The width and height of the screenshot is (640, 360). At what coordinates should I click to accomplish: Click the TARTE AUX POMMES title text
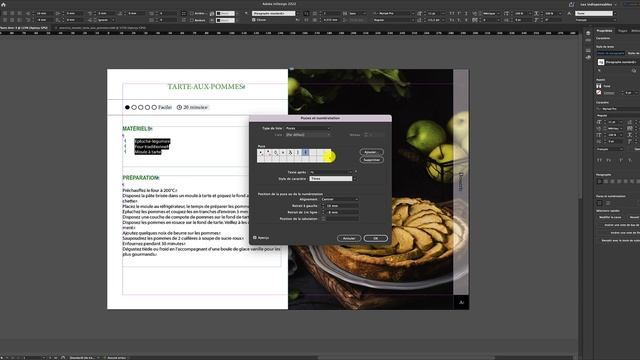(207, 87)
